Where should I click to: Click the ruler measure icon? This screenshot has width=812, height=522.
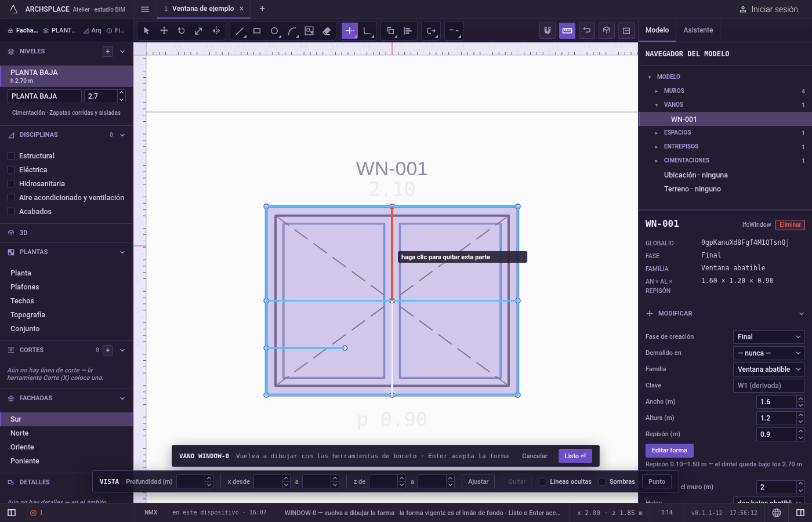point(567,31)
